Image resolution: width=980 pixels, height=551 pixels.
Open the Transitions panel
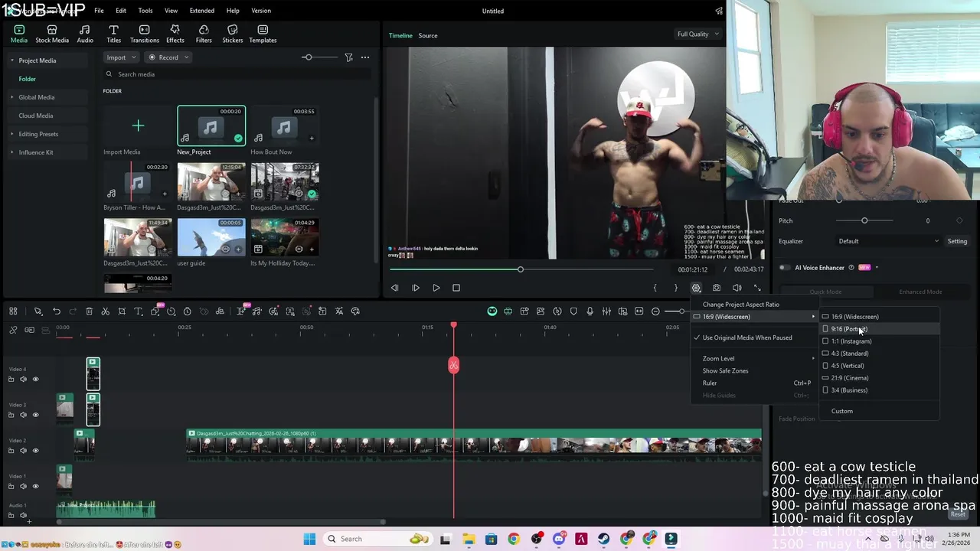[144, 34]
